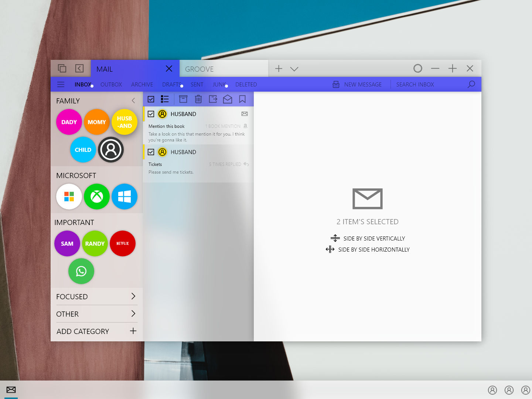Open the Netflix contact circle
532x399 pixels.
pyautogui.click(x=122, y=243)
